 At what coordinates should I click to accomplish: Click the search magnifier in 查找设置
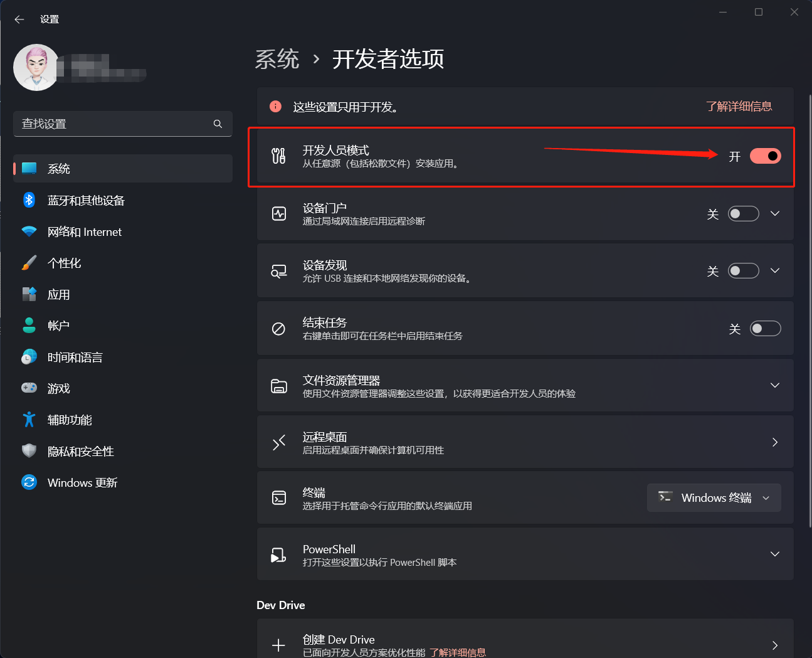tap(218, 124)
